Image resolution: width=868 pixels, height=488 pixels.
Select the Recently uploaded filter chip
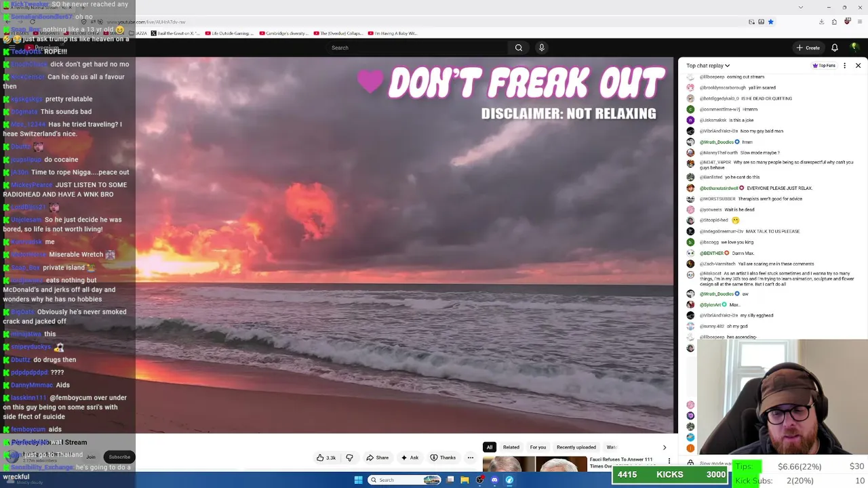(576, 447)
